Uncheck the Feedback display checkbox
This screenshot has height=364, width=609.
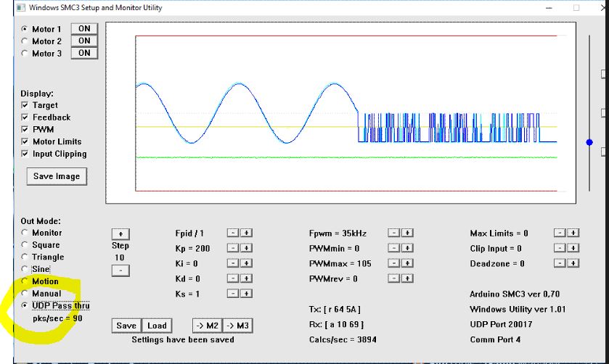pyautogui.click(x=25, y=117)
